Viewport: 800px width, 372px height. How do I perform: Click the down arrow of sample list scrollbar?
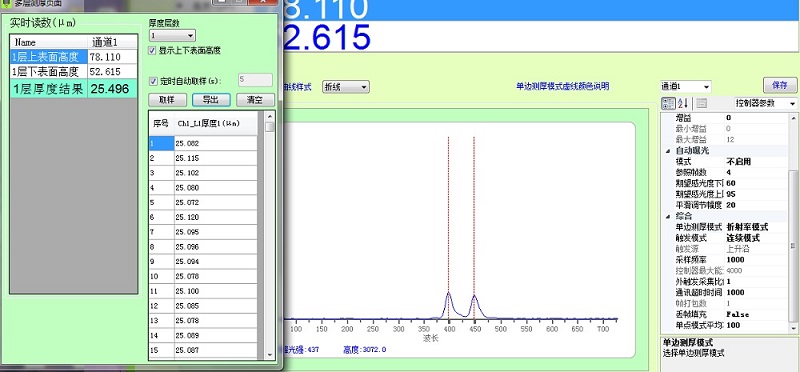270,355
